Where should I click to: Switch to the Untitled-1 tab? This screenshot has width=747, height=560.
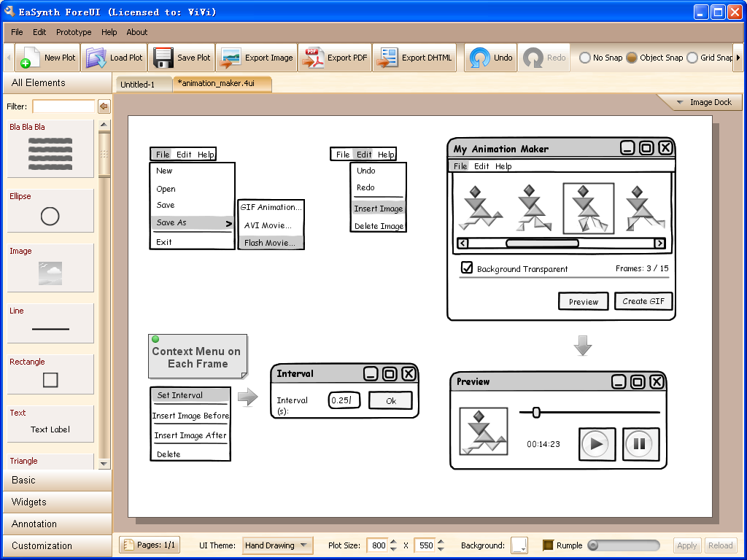138,85
